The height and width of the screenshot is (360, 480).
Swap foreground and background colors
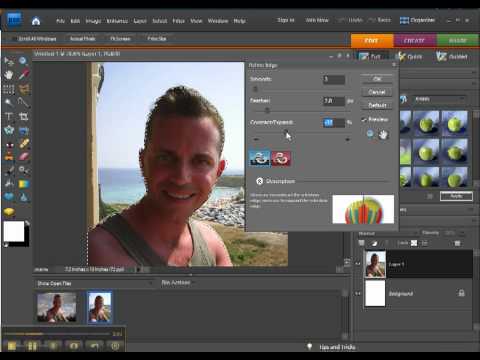(x=27, y=224)
